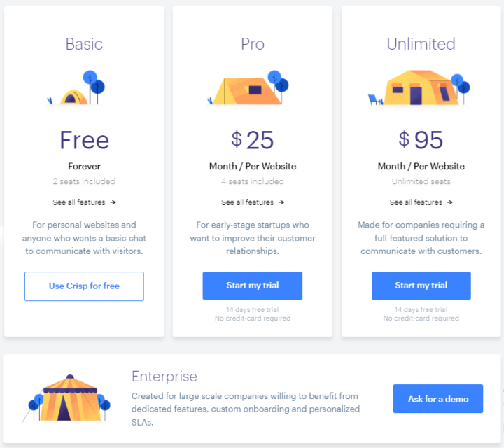Start my trial for the Pro plan
Viewport: 504px width, 448px height.
(253, 286)
